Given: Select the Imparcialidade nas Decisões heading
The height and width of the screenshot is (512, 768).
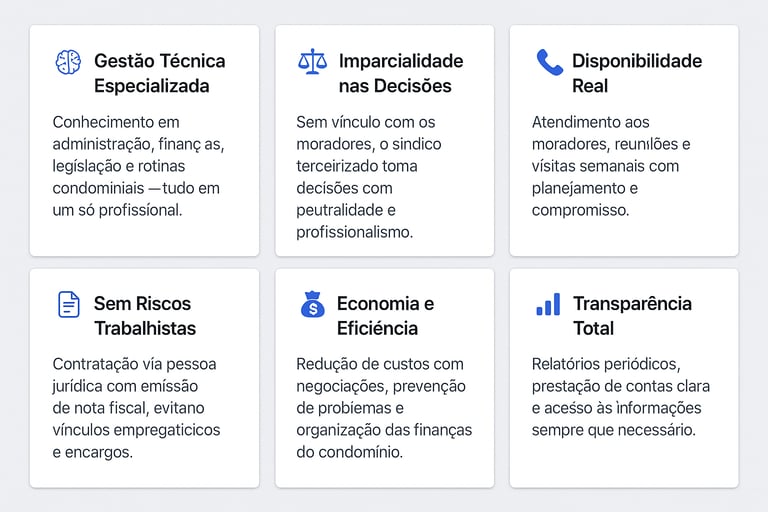Looking at the screenshot, I should pos(400,73).
